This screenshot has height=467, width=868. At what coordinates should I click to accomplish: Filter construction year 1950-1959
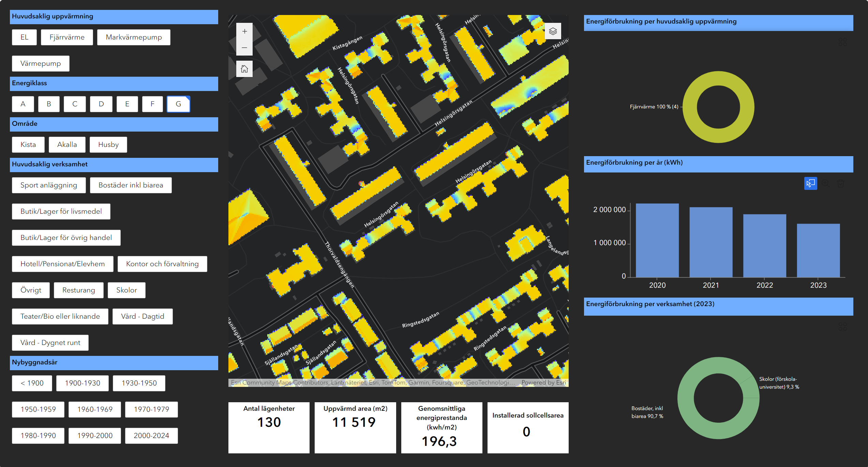pyautogui.click(x=38, y=409)
